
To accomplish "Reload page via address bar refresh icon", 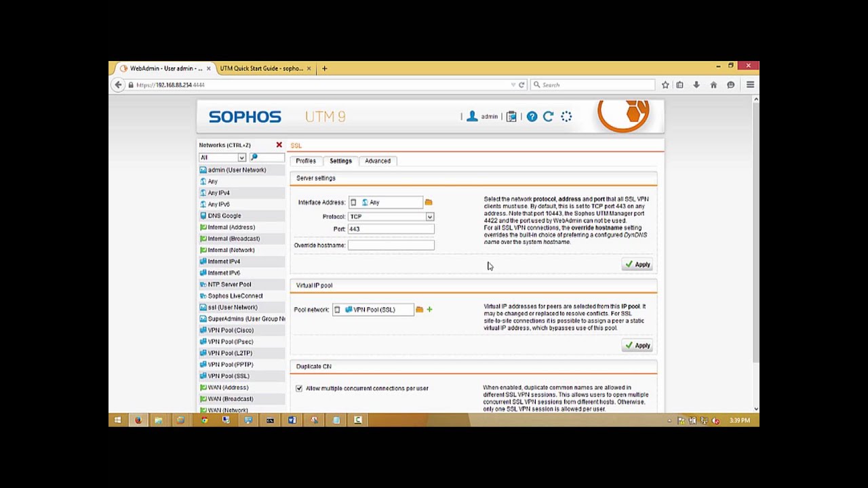I will 521,85.
